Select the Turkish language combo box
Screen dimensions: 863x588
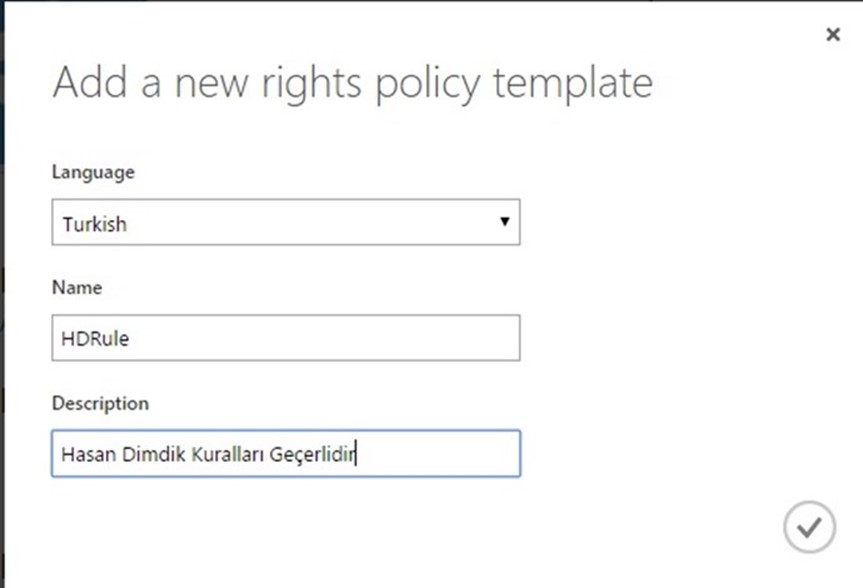coord(286,222)
